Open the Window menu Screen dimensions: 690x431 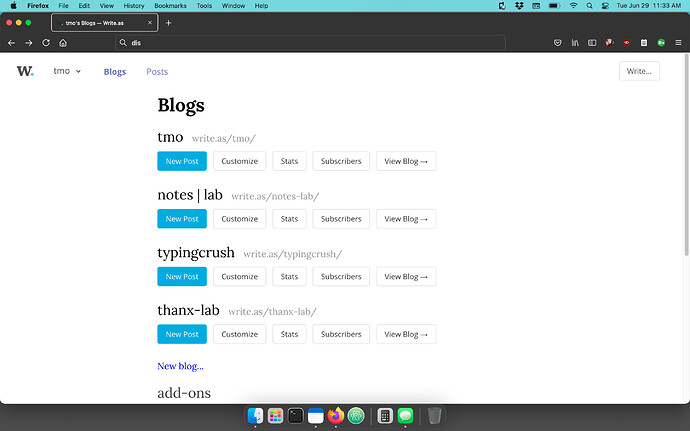pos(233,6)
